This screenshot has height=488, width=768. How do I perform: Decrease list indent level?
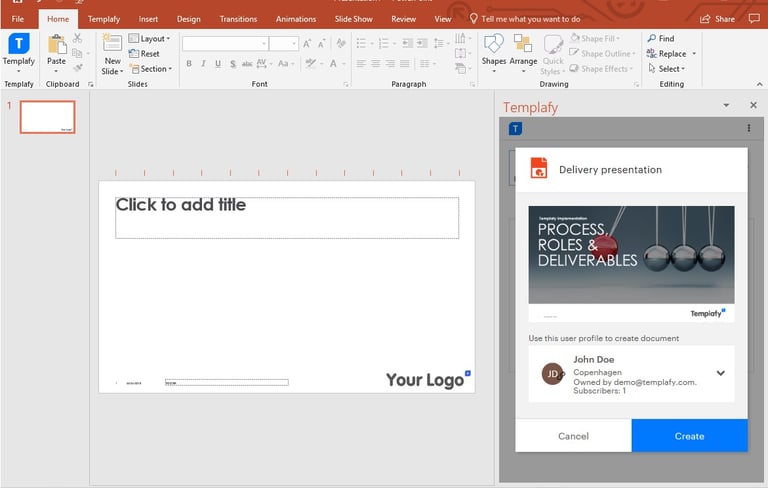tap(408, 44)
